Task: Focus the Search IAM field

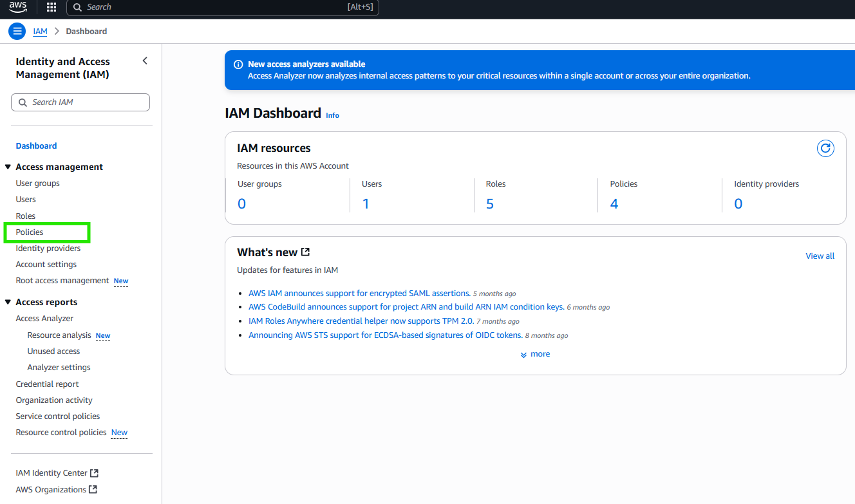Action: tap(80, 102)
